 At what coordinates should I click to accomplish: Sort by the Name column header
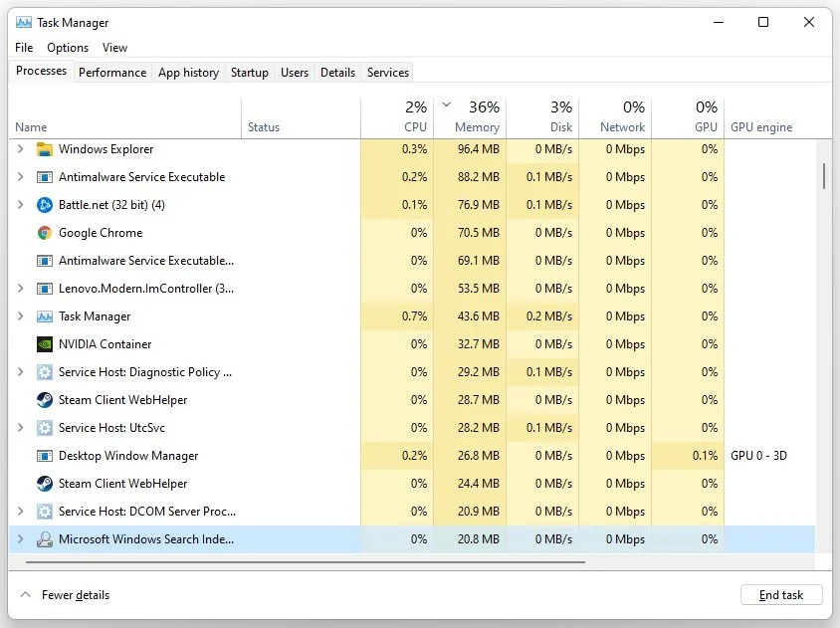[x=124, y=117]
